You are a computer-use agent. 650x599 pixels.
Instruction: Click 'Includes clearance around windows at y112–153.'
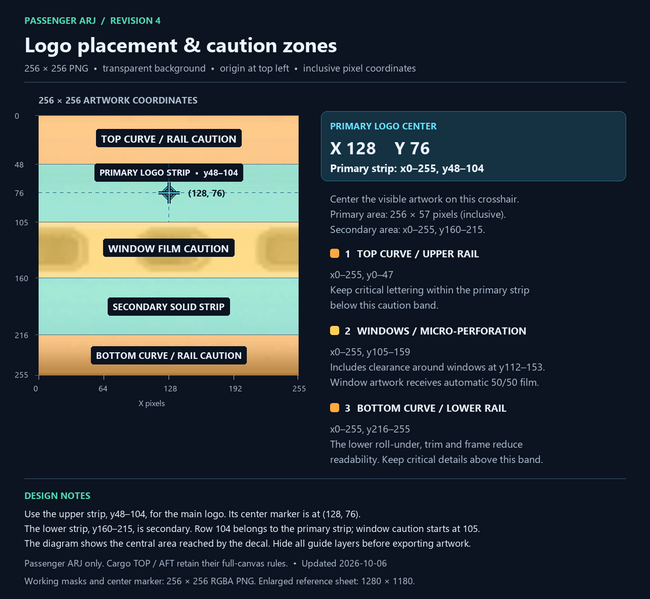(x=437, y=367)
